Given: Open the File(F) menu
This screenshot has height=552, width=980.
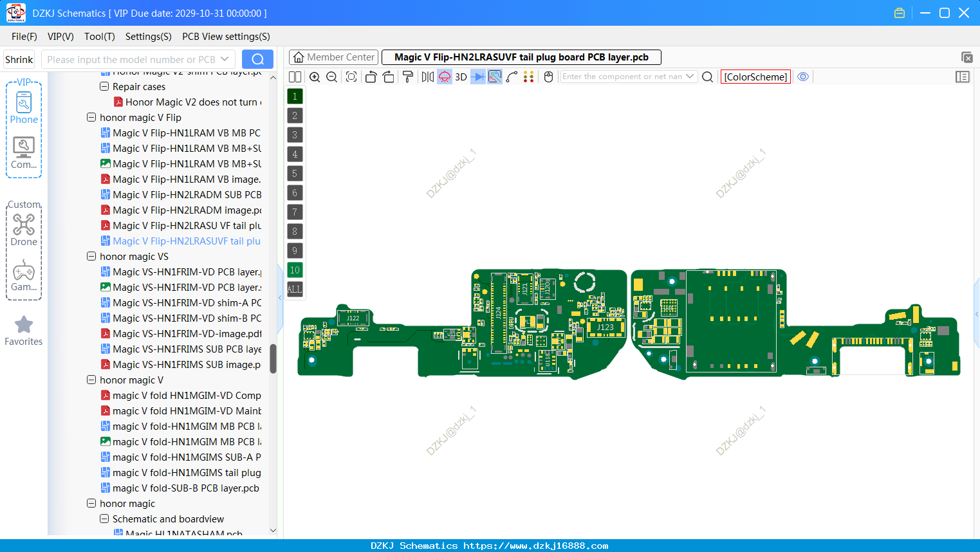Looking at the screenshot, I should click(x=24, y=37).
